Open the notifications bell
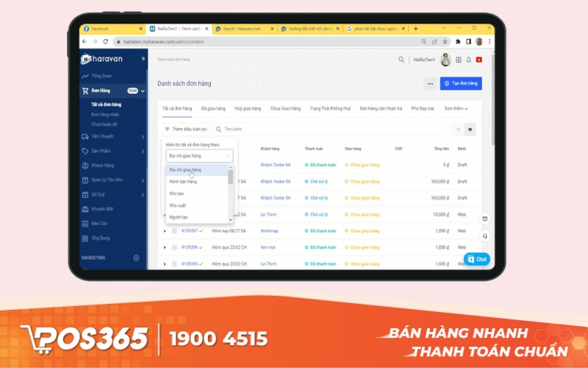This screenshot has width=588, height=368. (469, 60)
